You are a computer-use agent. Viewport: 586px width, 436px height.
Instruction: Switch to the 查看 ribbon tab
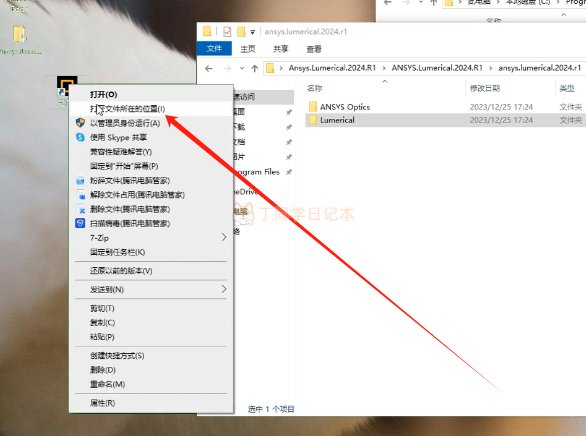pyautogui.click(x=314, y=49)
